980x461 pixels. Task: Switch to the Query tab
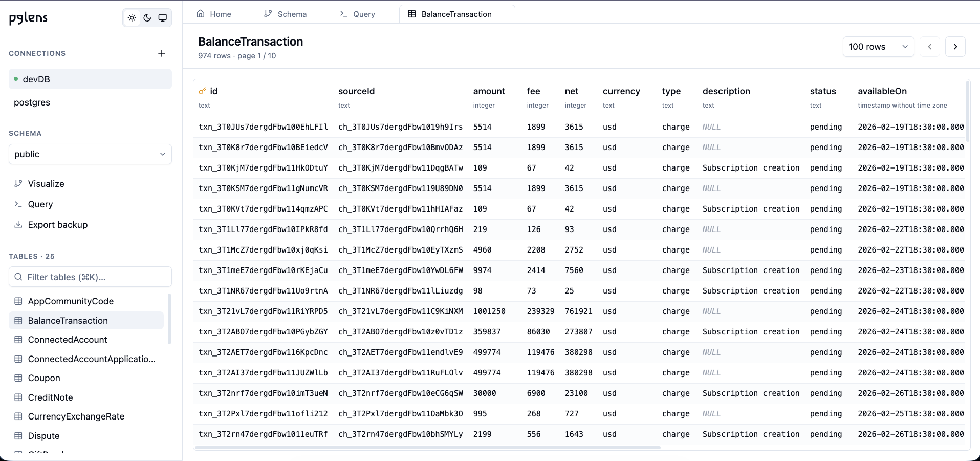point(357,14)
